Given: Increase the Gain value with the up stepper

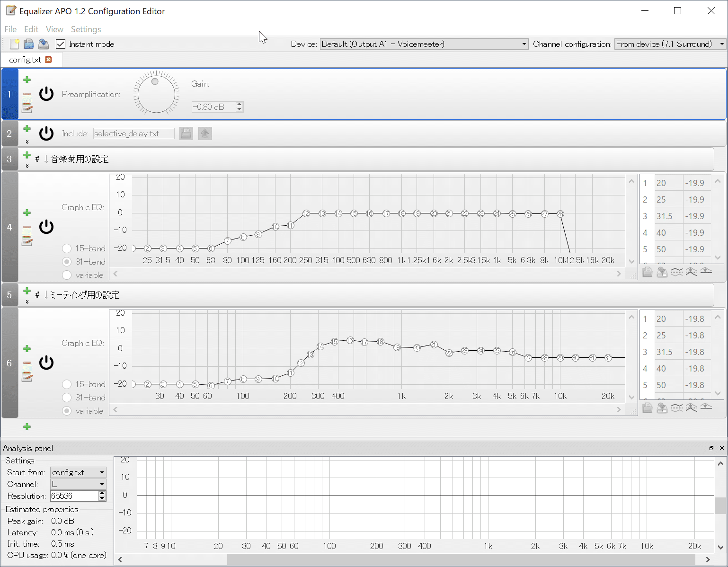Looking at the screenshot, I should (239, 104).
